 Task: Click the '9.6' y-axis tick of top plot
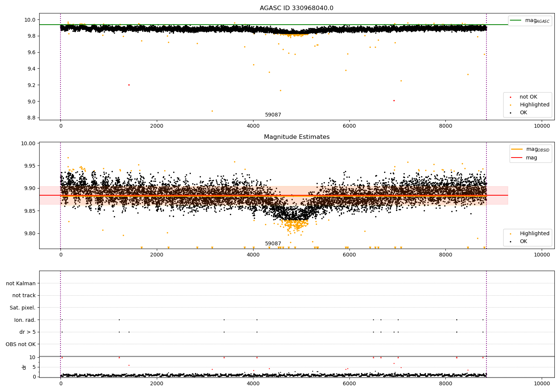(31, 52)
